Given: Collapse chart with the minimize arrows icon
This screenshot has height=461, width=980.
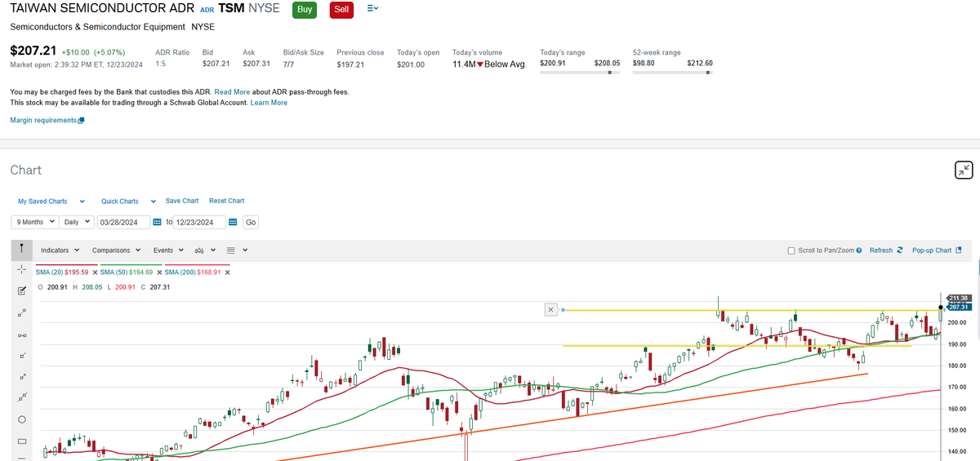Looking at the screenshot, I should tap(964, 170).
